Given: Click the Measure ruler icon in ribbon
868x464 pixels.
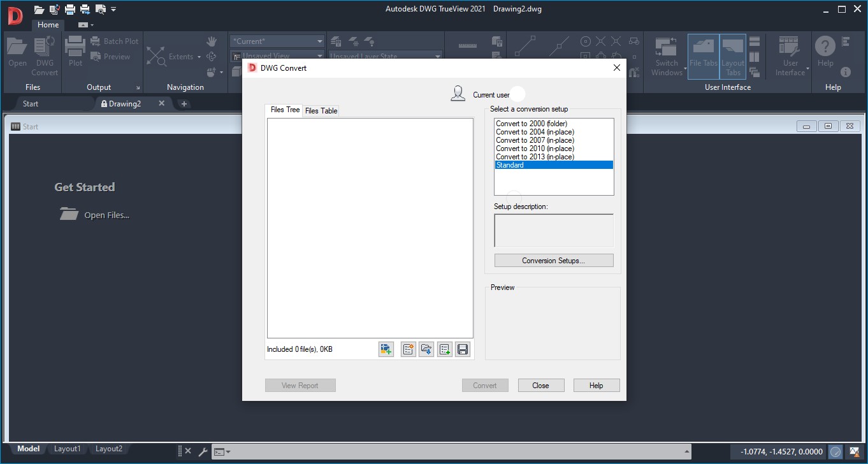Looking at the screenshot, I should tap(468, 46).
